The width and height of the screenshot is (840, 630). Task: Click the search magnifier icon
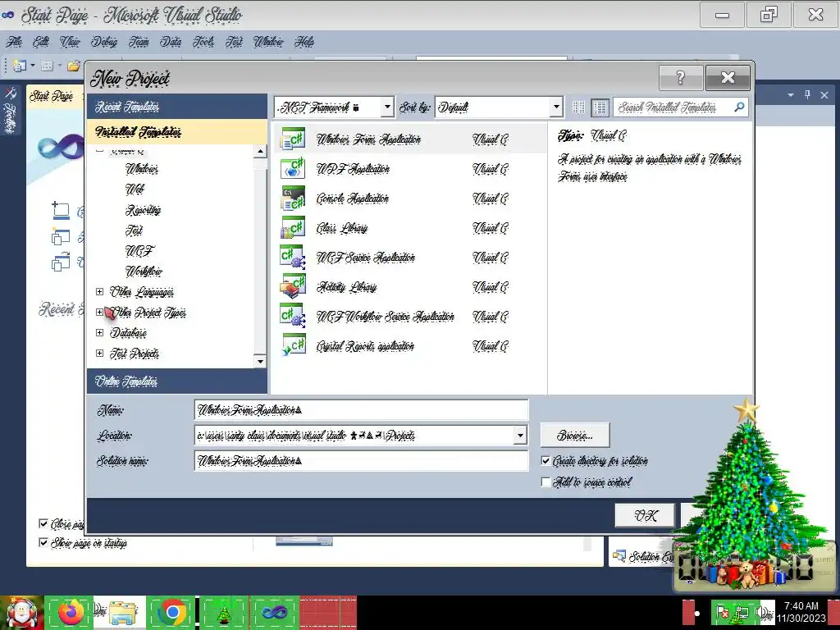point(739,107)
